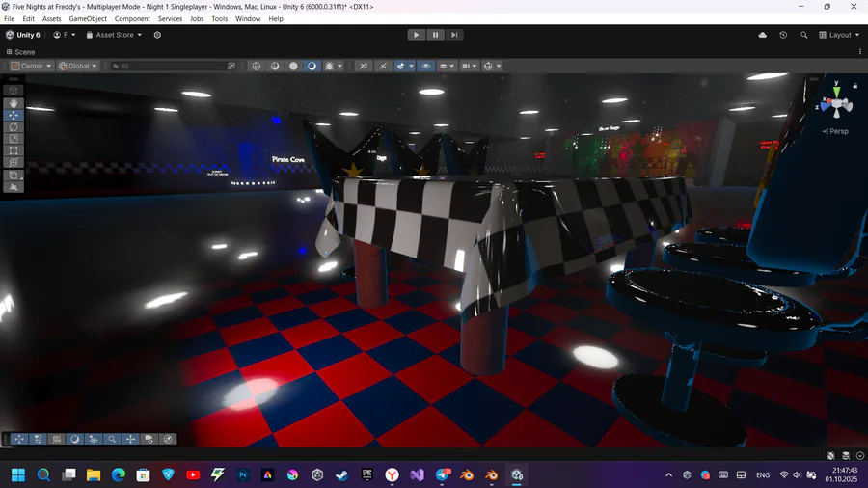Select the Hand view tool

[14, 103]
